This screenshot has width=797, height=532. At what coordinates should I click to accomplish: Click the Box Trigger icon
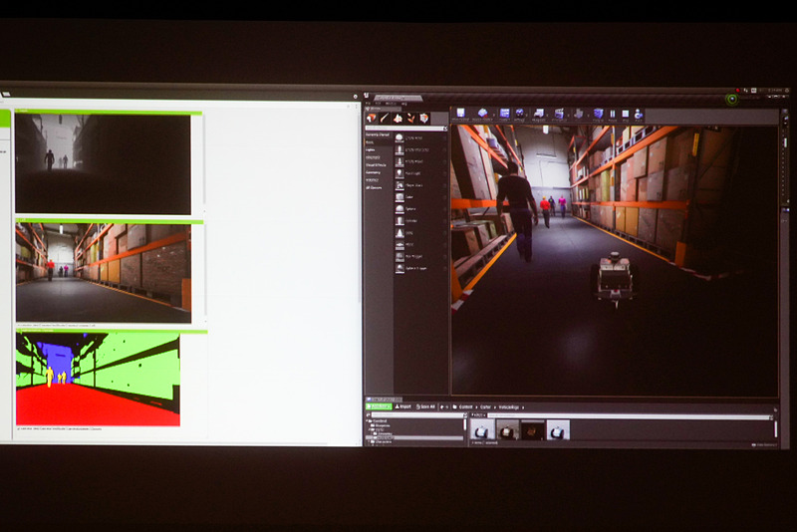point(399,256)
